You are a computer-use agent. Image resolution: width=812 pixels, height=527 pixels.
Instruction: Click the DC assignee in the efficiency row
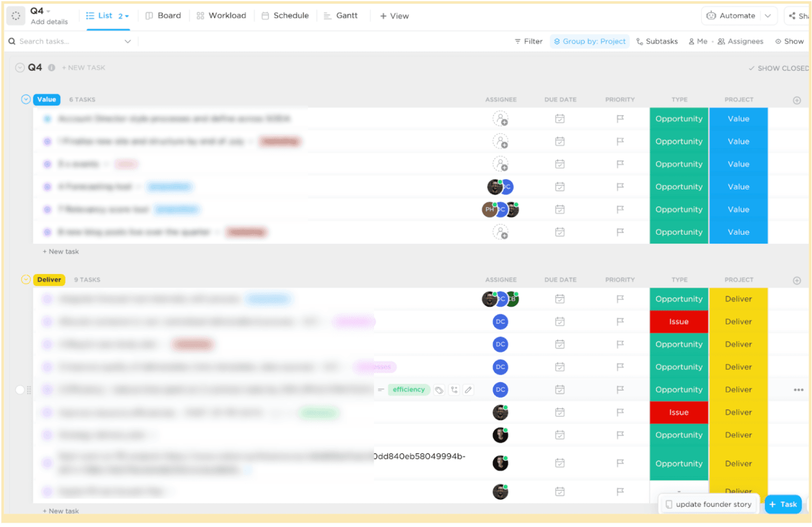(500, 389)
